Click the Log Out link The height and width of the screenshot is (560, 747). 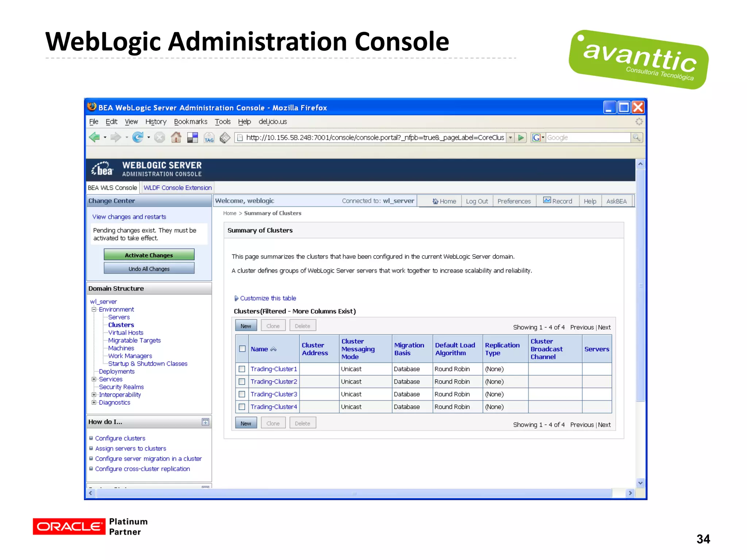coord(477,201)
